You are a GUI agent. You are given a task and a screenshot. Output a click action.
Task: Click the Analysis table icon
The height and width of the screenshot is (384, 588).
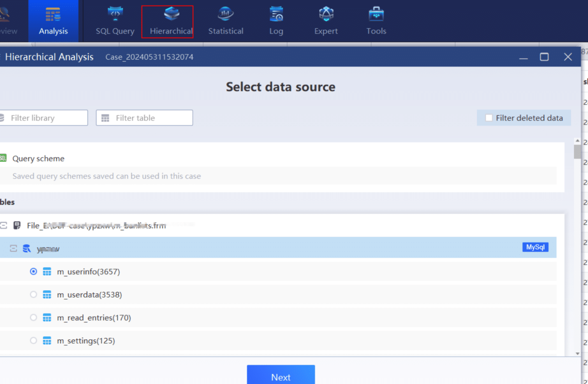(53, 14)
